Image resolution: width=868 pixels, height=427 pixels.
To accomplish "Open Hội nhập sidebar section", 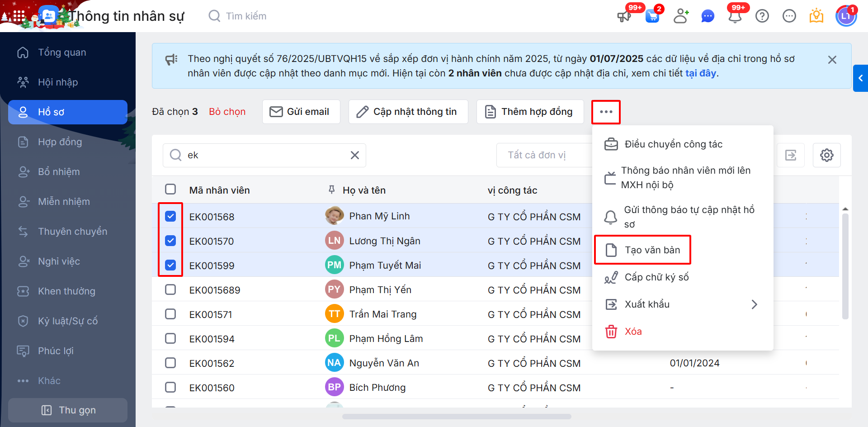I will pyautogui.click(x=68, y=82).
